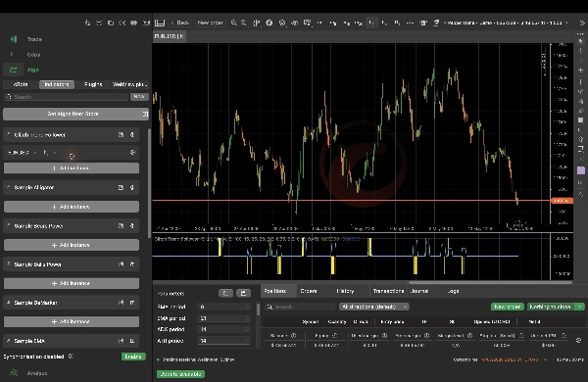
Task: Click the crosshair plus tool in right toolbar
Action: click(x=580, y=71)
